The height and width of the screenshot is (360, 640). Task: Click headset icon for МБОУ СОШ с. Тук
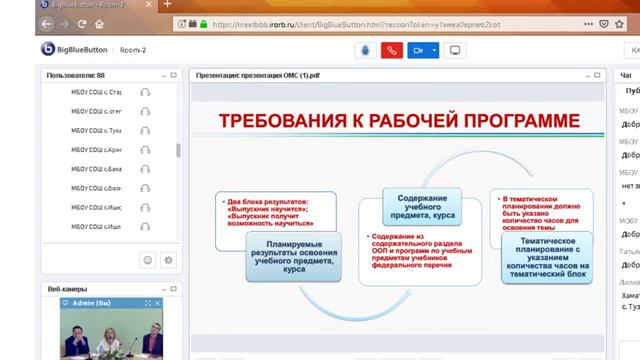[x=145, y=131]
